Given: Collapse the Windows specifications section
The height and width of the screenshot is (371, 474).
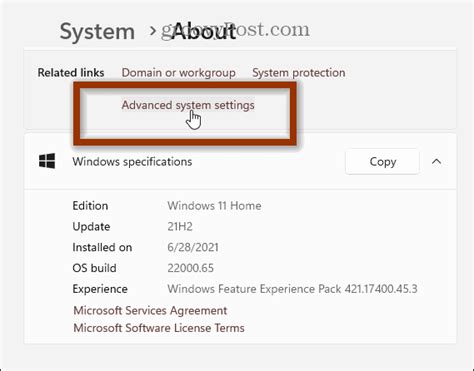Looking at the screenshot, I should point(437,162).
